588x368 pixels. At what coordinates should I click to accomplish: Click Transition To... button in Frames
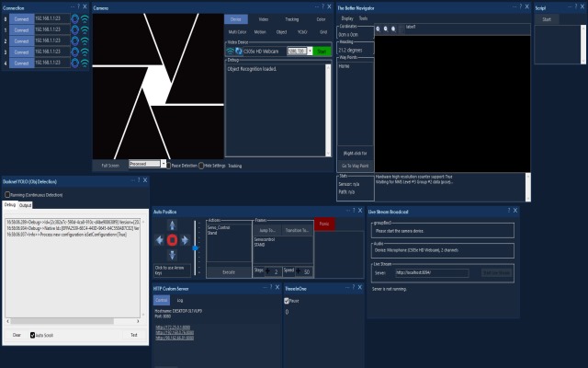[297, 230]
